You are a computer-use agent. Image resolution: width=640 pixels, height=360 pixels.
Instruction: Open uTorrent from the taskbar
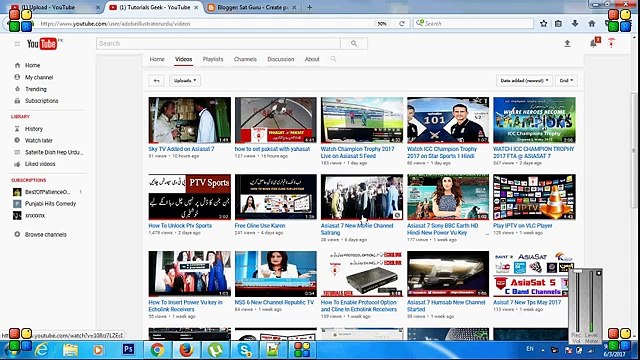click(216, 350)
